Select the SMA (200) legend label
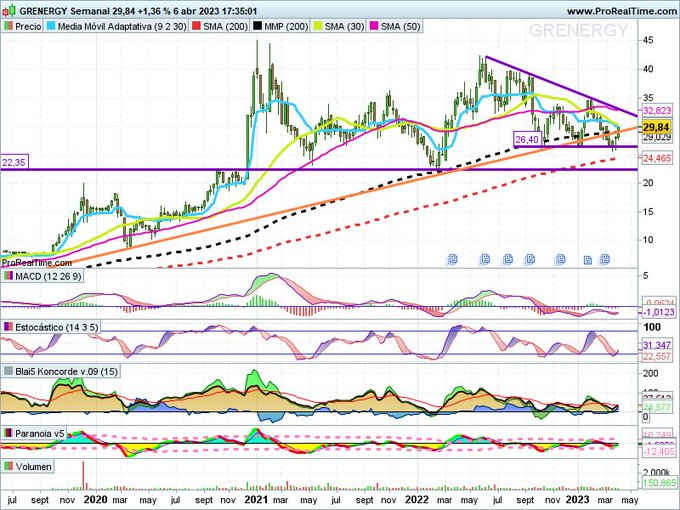 coord(225,26)
